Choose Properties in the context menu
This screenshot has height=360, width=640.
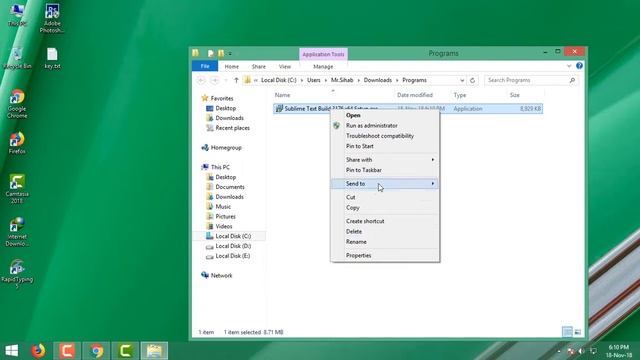[x=385, y=256]
